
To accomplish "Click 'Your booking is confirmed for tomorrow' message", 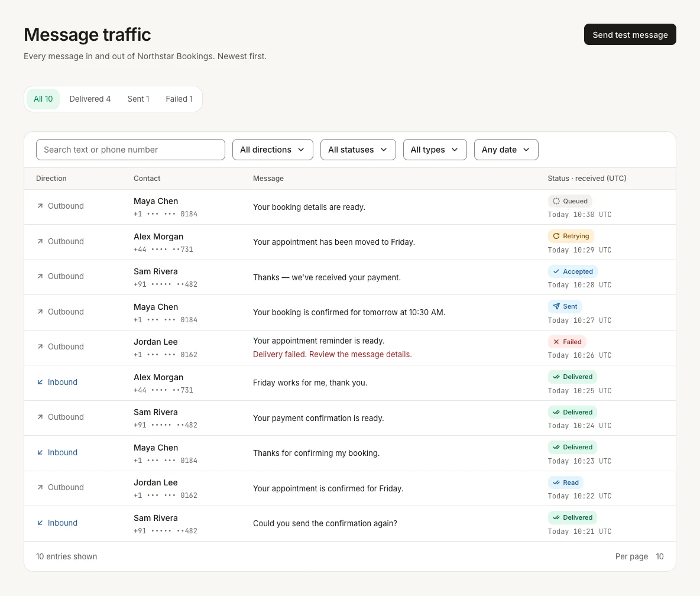I will (x=349, y=313).
